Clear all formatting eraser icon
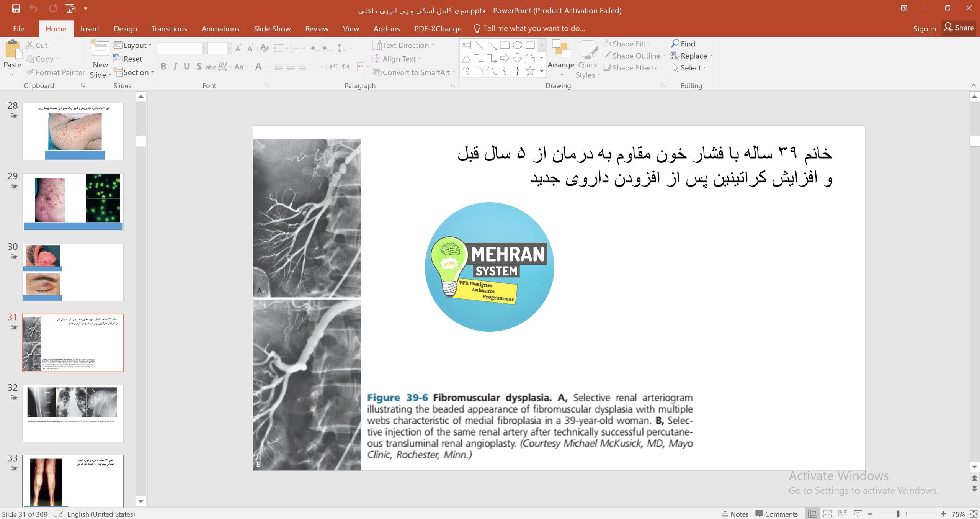Viewport: 980px width, 519px height. point(264,48)
